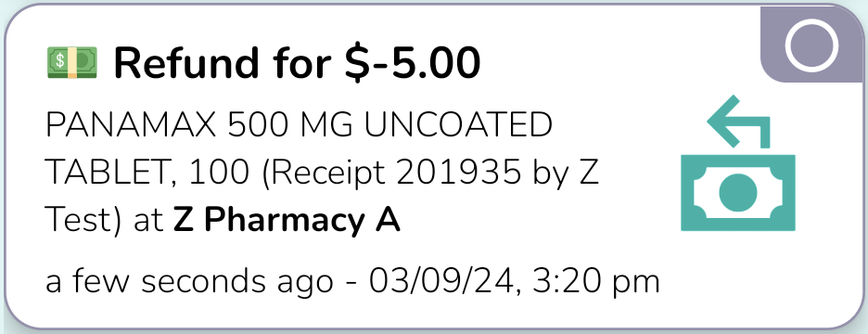The height and width of the screenshot is (334, 868).
Task: Click the 03/09/24, 3:20 pm date
Action: point(515,281)
